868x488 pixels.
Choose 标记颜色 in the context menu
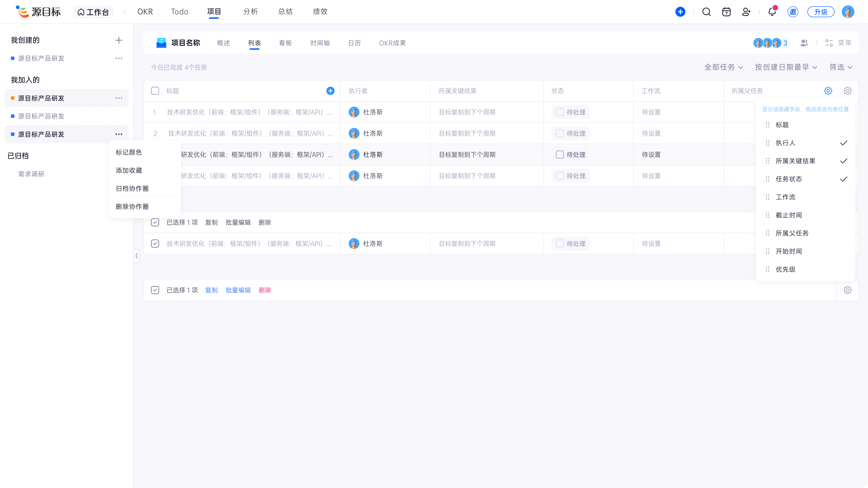pyautogui.click(x=129, y=152)
